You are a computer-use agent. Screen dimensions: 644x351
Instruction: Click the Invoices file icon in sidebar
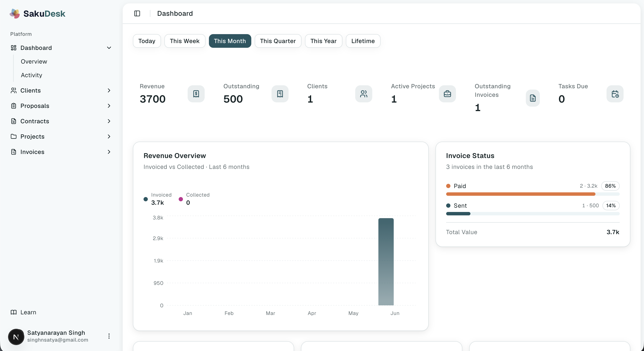(13, 152)
